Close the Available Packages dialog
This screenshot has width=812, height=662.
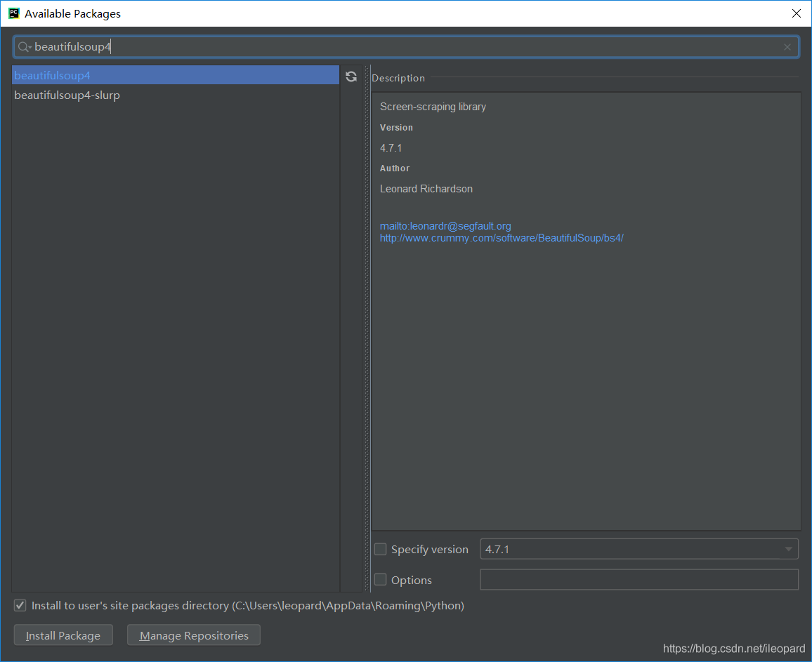pos(797,13)
